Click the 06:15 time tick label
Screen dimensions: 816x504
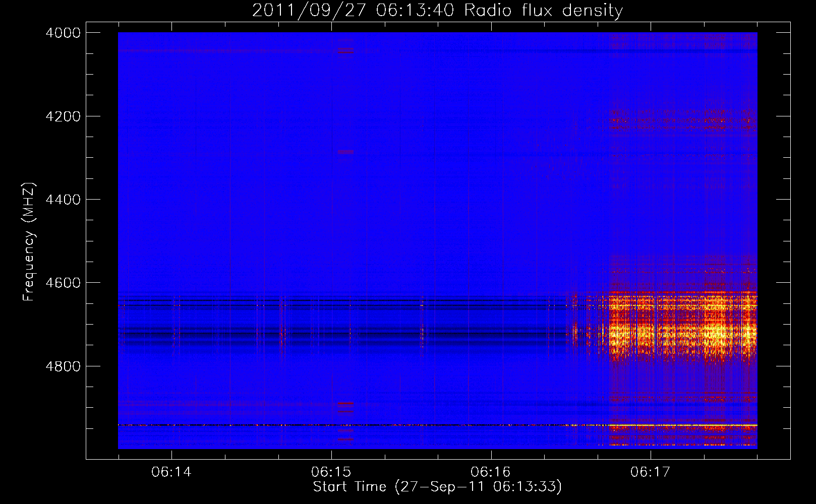click(x=331, y=472)
